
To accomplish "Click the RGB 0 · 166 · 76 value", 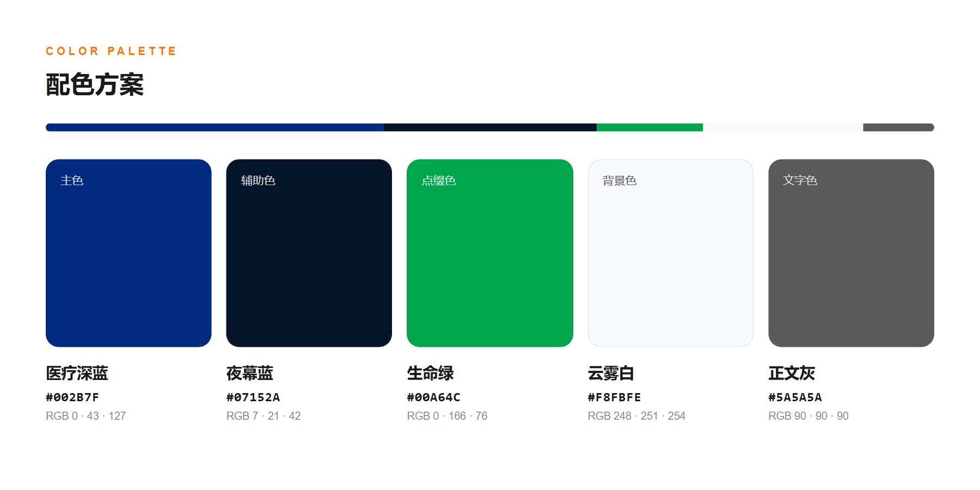I will pyautogui.click(x=448, y=416).
